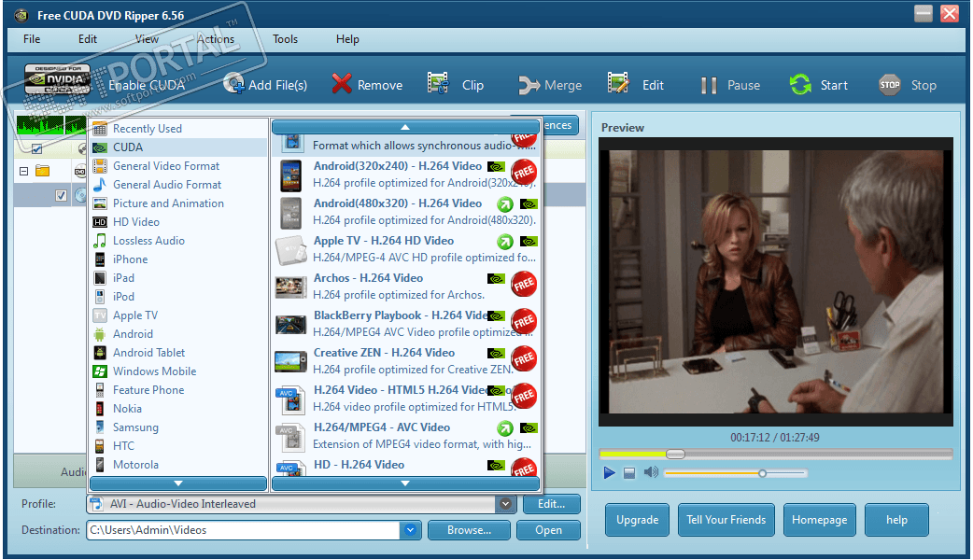The image size is (973, 560).
Task: Click the Upgrade button
Action: coord(637,520)
